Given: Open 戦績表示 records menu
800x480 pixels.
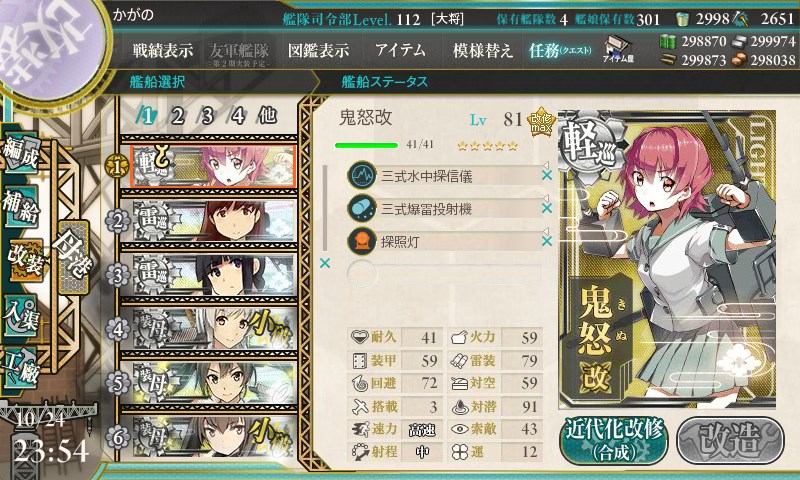Looking at the screenshot, I should [x=163, y=50].
